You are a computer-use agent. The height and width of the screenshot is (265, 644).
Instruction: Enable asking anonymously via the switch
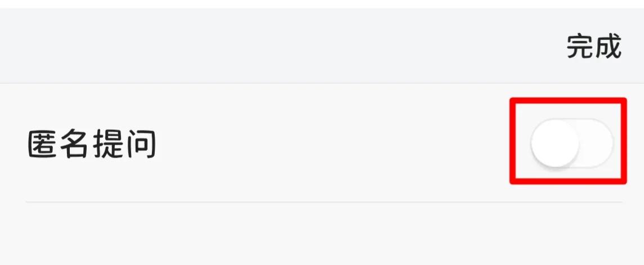tap(571, 142)
